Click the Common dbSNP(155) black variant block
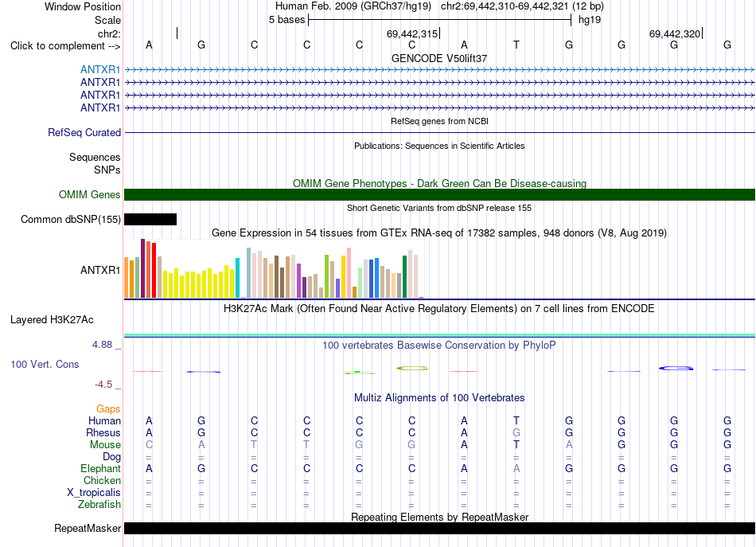The width and height of the screenshot is (756, 547). (x=150, y=220)
